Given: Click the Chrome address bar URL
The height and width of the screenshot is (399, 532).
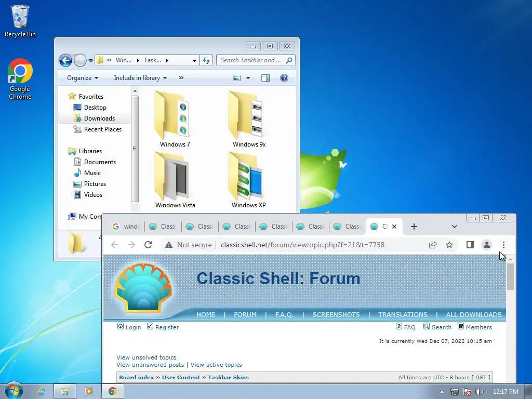Looking at the screenshot, I should pyautogui.click(x=302, y=245).
